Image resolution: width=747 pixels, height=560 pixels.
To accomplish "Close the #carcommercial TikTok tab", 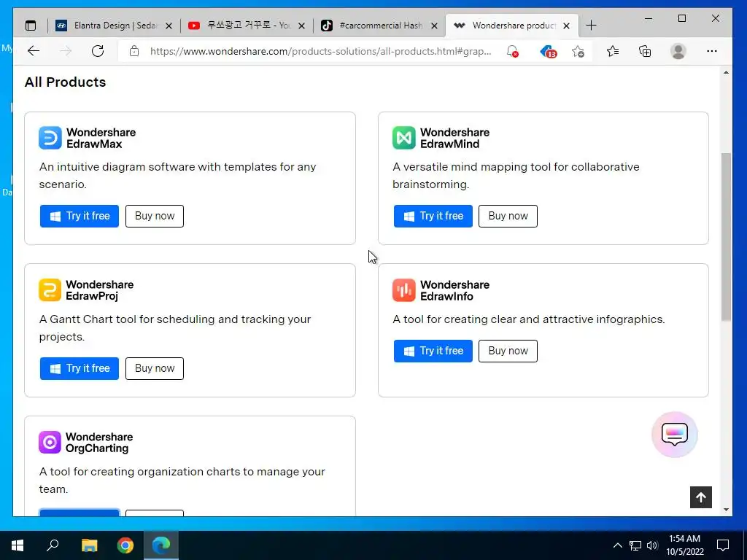I will tap(434, 26).
